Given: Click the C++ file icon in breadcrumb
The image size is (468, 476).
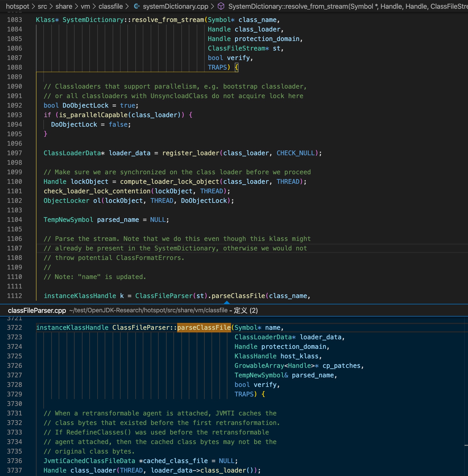Looking at the screenshot, I should pyautogui.click(x=137, y=6).
